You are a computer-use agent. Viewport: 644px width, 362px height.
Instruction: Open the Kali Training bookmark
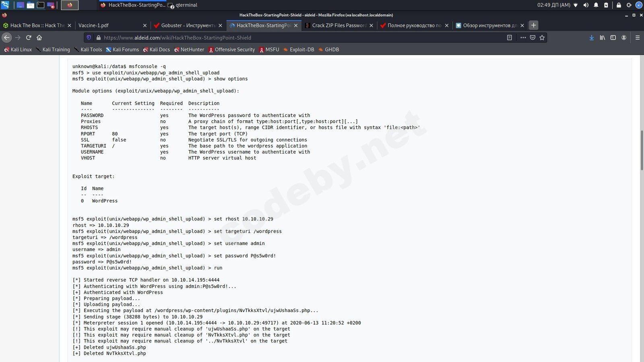point(53,49)
